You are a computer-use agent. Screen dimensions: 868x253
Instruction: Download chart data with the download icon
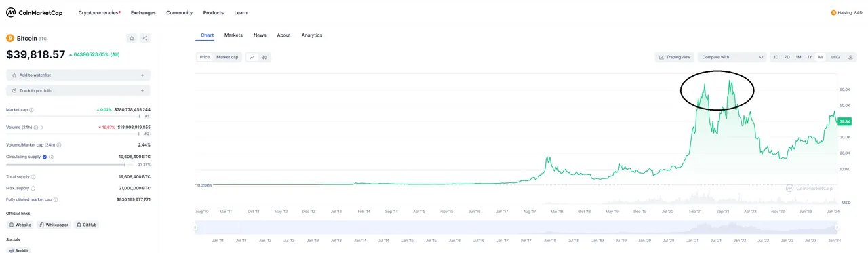(x=850, y=57)
